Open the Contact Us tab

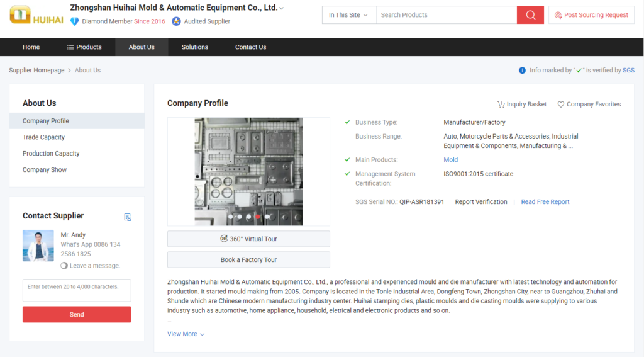click(250, 47)
